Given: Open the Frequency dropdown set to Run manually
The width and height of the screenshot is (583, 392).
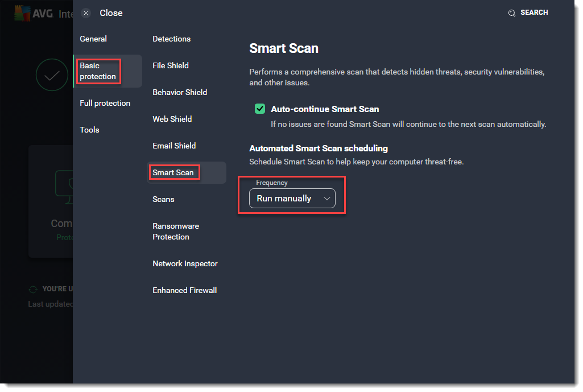Looking at the screenshot, I should pyautogui.click(x=292, y=199).
